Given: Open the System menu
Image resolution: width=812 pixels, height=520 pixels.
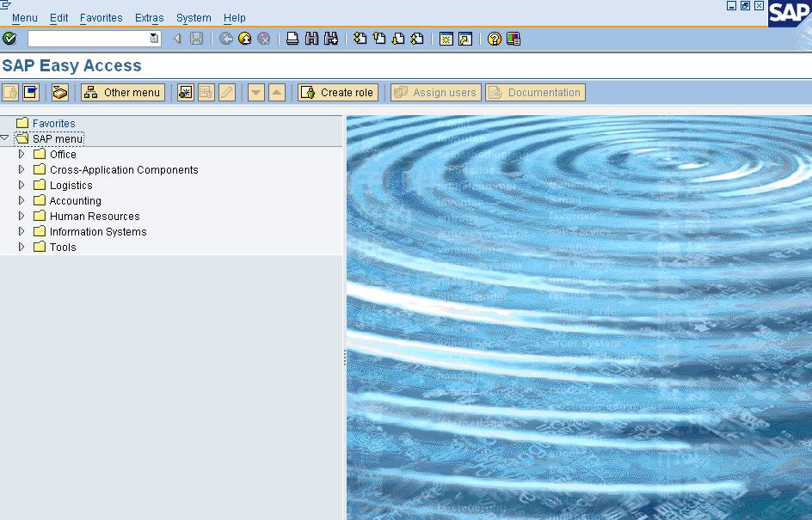Looking at the screenshot, I should [194, 17].
